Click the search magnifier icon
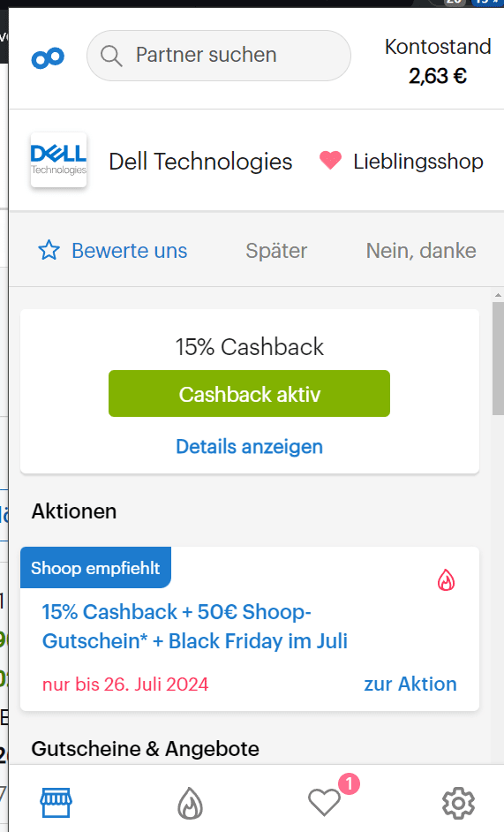 point(111,56)
